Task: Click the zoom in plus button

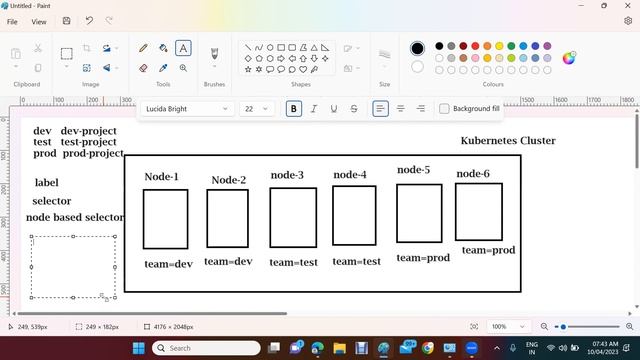Action: (x=630, y=327)
